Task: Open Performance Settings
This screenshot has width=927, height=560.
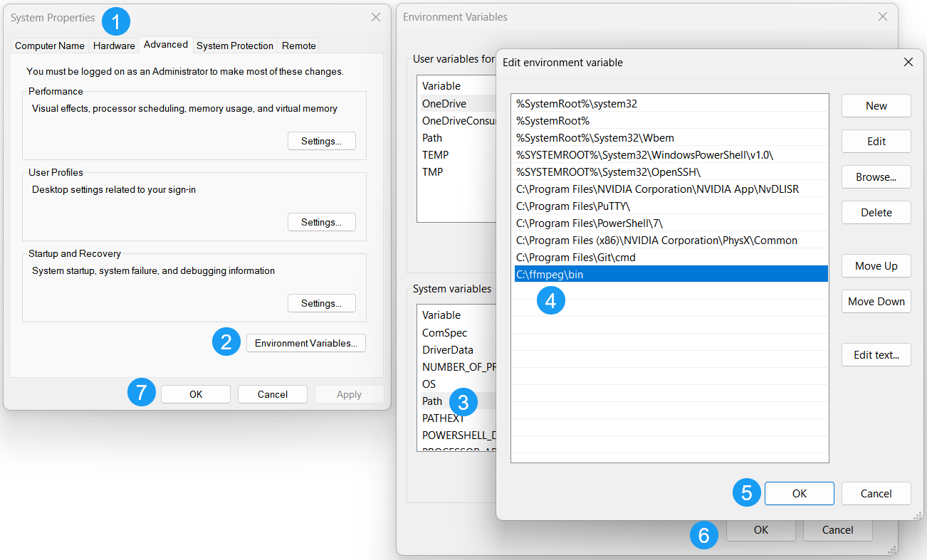Action: (321, 141)
